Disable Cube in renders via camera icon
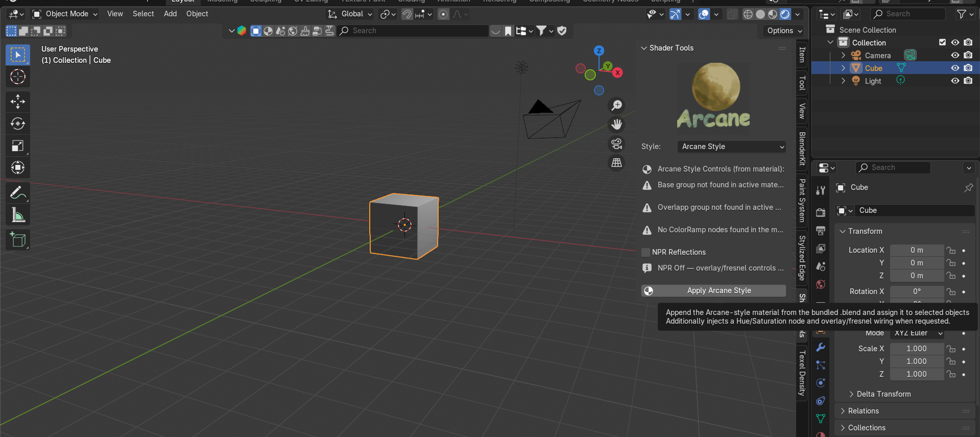Image resolution: width=980 pixels, height=437 pixels. pyautogui.click(x=968, y=68)
